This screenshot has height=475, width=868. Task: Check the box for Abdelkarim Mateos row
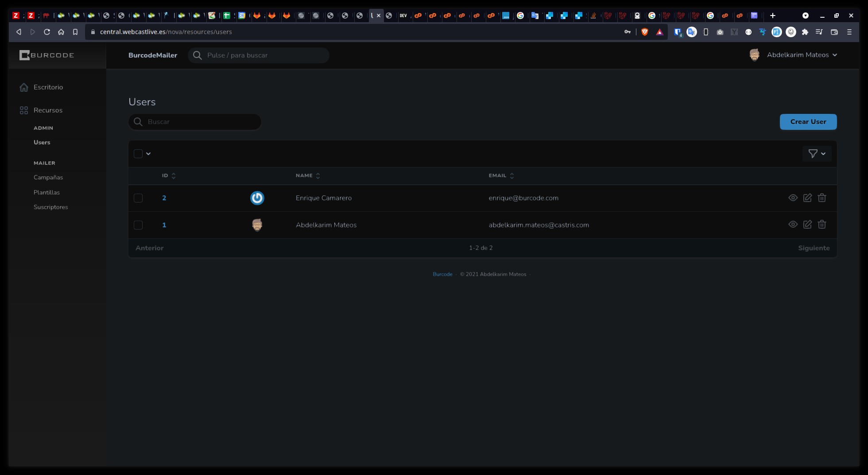138,225
